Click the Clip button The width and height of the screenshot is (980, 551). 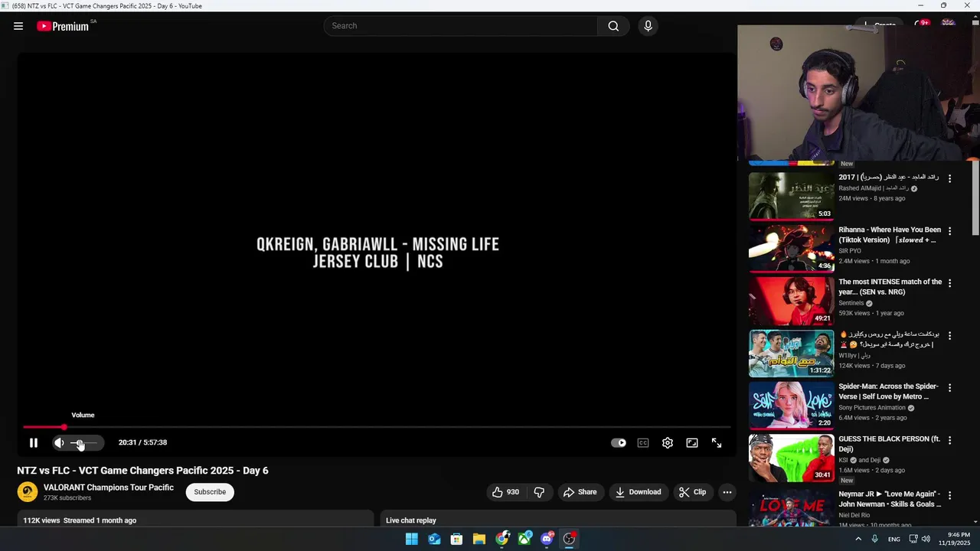pos(692,492)
